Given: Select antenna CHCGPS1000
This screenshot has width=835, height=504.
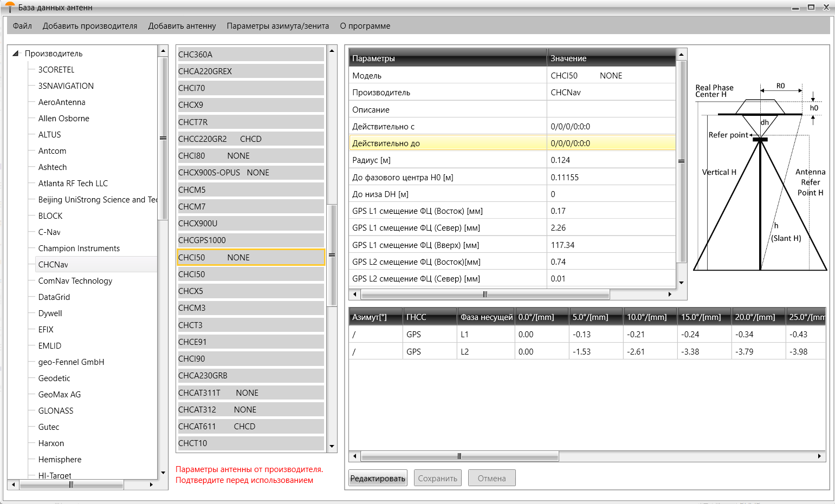Looking at the screenshot, I should [x=251, y=240].
